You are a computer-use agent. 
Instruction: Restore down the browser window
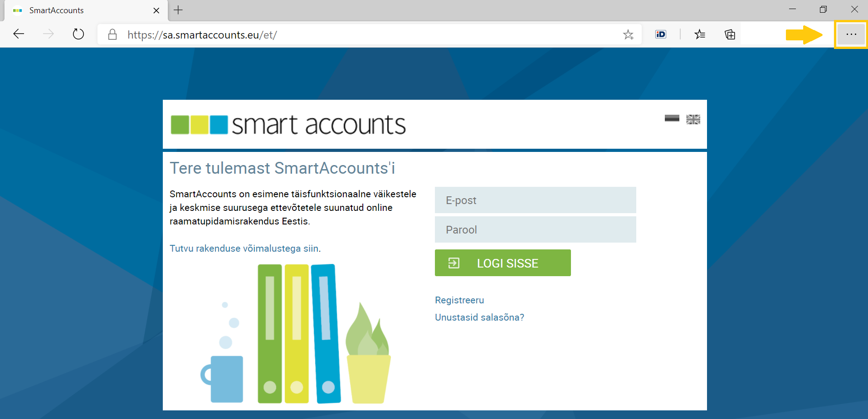[x=823, y=9]
